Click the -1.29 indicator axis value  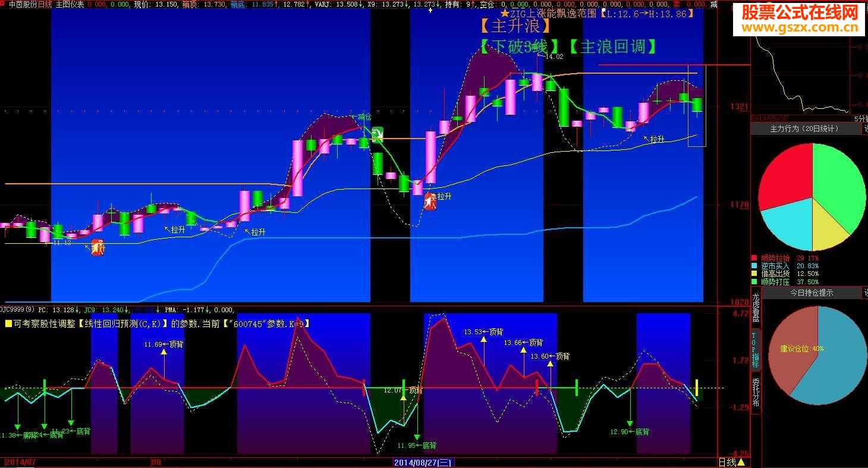click(x=739, y=407)
